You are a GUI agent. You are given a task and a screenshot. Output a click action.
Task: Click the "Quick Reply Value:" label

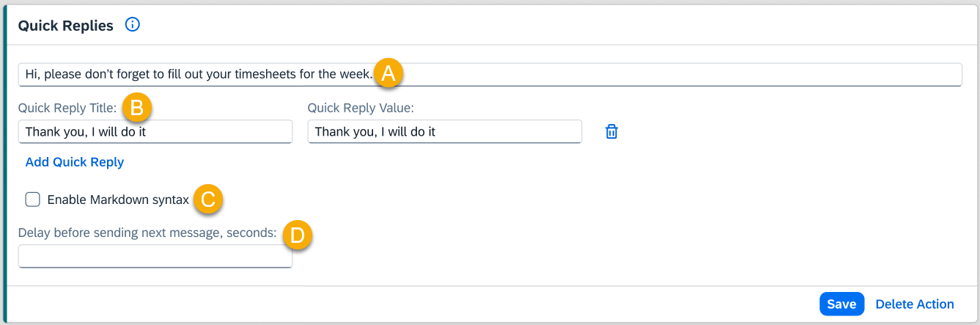361,108
